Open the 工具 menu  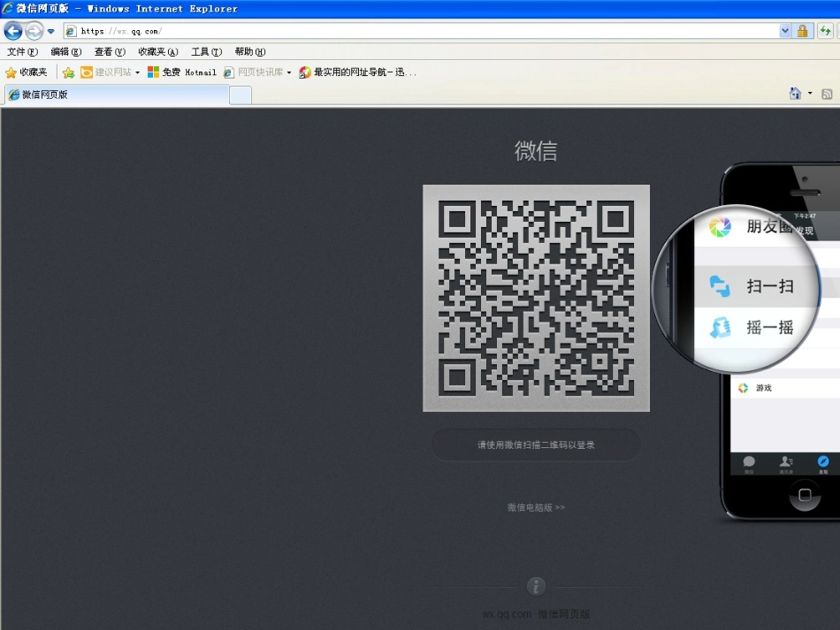pyautogui.click(x=206, y=52)
